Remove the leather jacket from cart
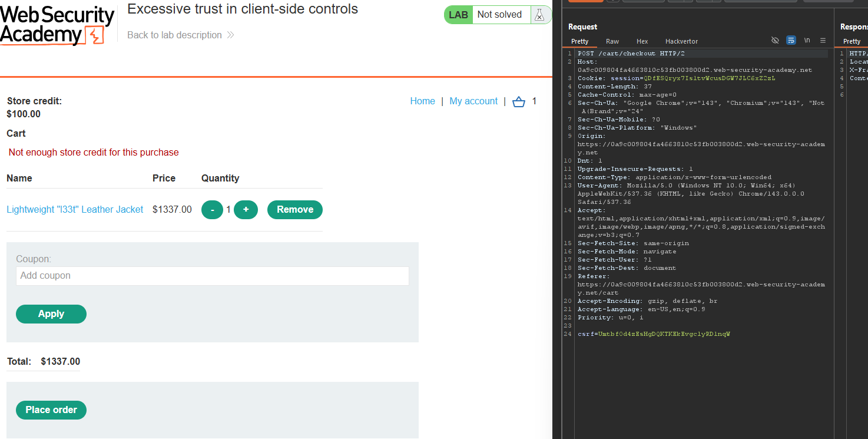This screenshot has height=439, width=868. coord(295,210)
